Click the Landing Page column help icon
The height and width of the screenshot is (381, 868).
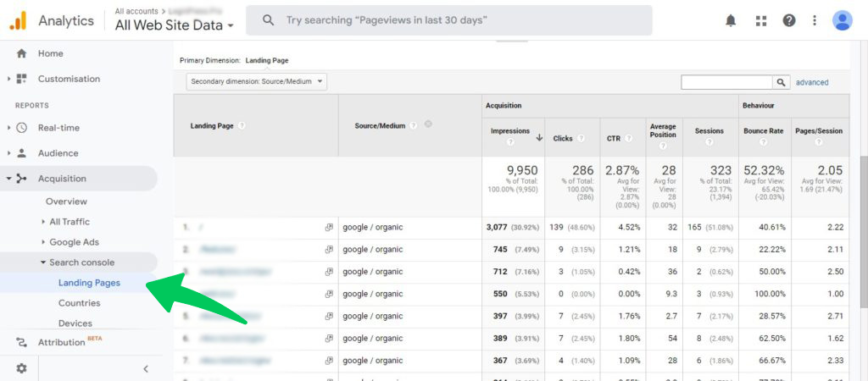click(242, 125)
